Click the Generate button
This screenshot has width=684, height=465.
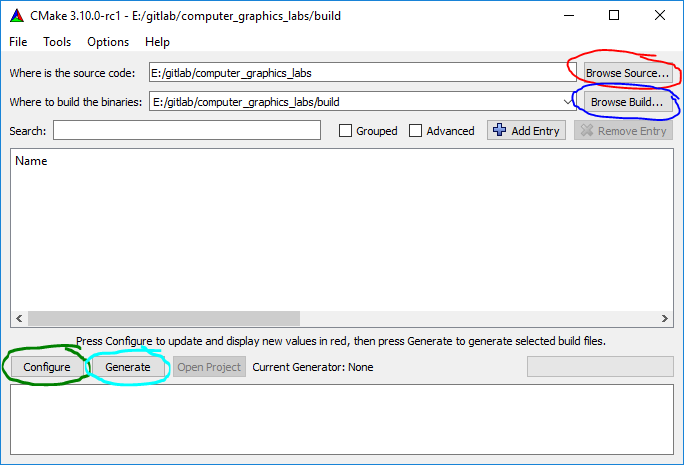pyautogui.click(x=128, y=367)
